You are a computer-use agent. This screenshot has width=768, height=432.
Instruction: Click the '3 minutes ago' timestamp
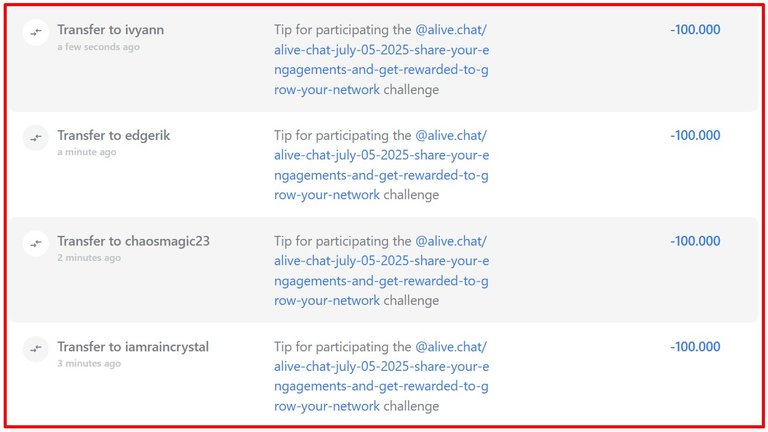[x=89, y=363]
